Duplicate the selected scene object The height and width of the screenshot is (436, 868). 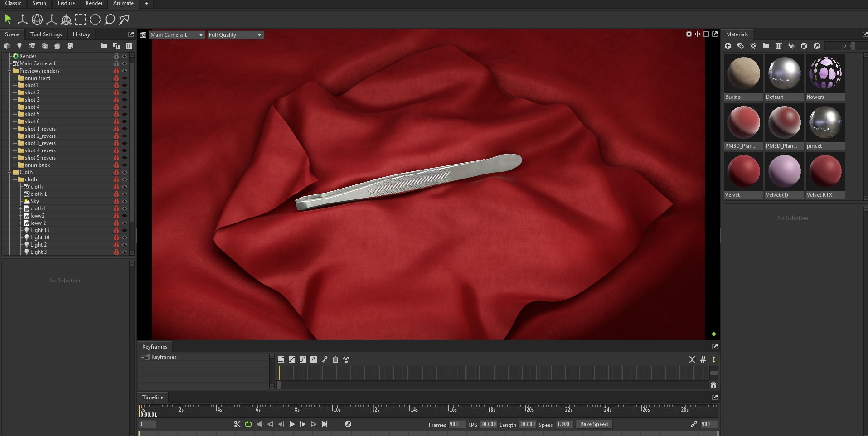pyautogui.click(x=116, y=46)
